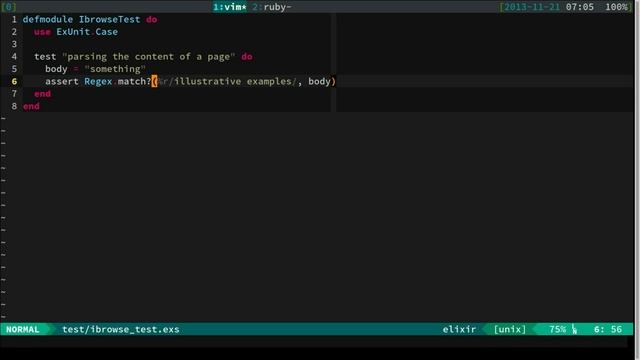Click the 'body' variable on line 5
This screenshot has height=360, width=640.
pos(56,69)
